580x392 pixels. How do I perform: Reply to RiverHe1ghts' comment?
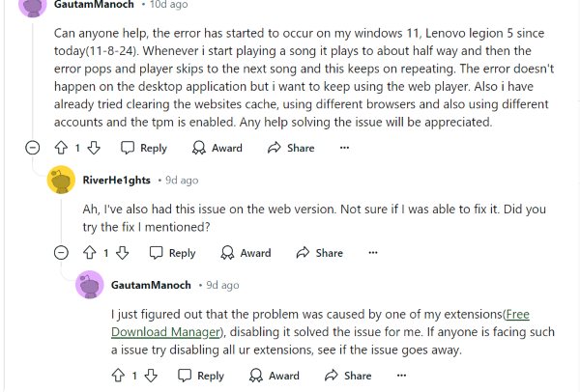pos(172,253)
